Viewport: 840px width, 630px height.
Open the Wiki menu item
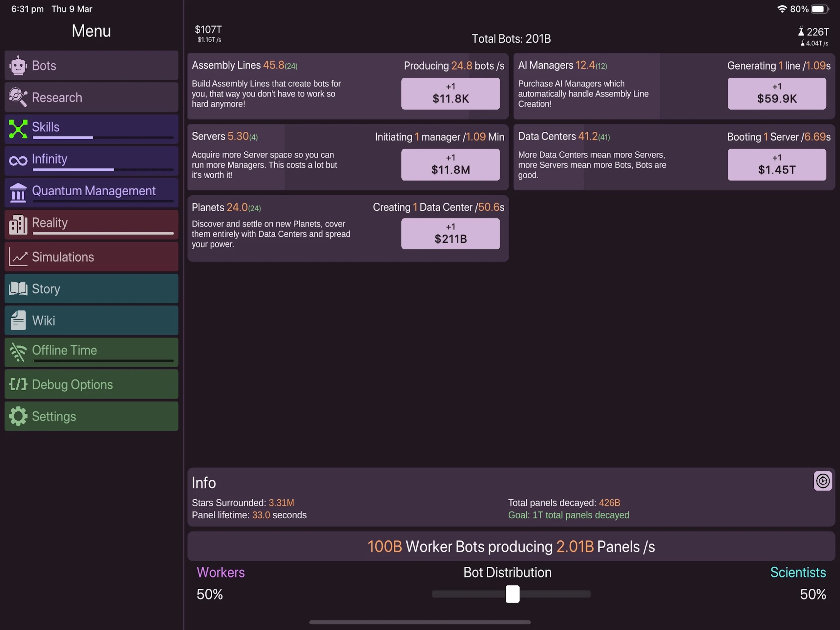91,321
